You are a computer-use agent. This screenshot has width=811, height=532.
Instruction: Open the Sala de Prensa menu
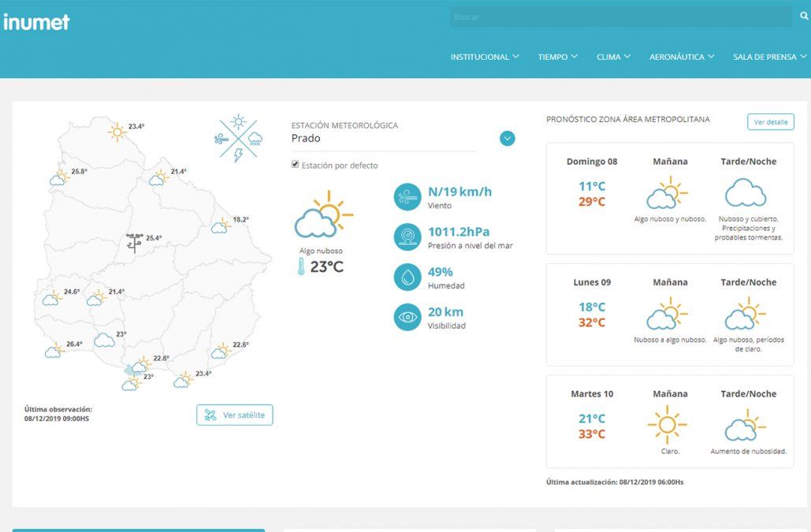pyautogui.click(x=769, y=57)
